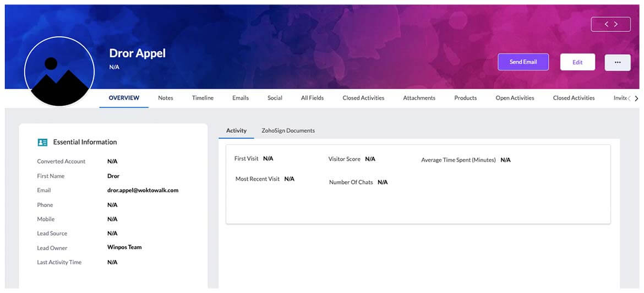Open the Attachments tab
The width and height of the screenshot is (644, 293).
click(419, 98)
